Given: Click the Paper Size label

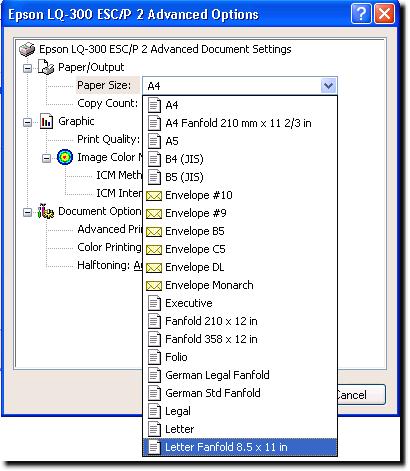Looking at the screenshot, I should [104, 85].
